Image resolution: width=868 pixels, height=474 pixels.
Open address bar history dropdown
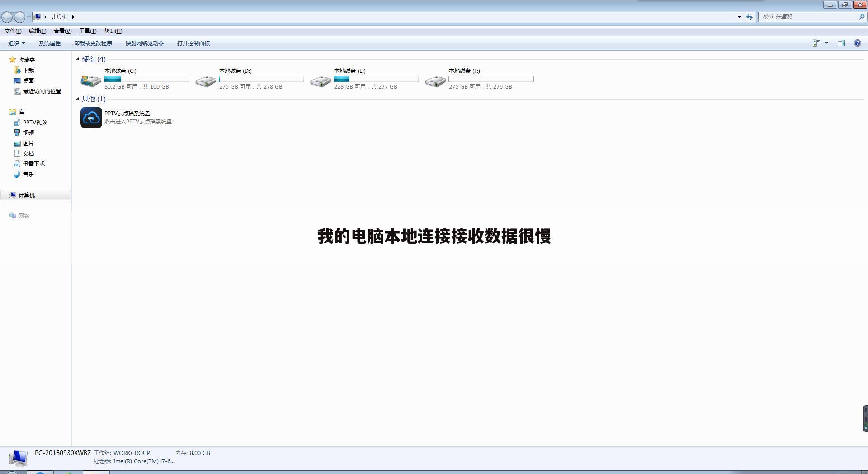pyautogui.click(x=739, y=17)
